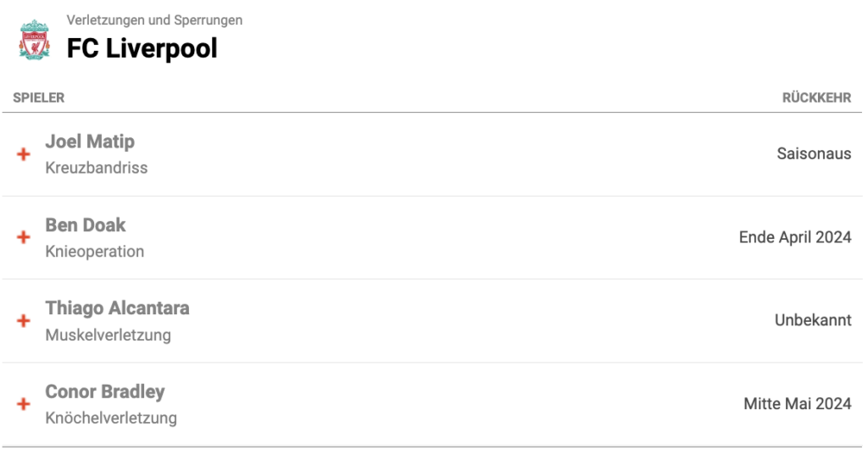Select the Muskelverletzung injury text
868x466 pixels.
(x=108, y=335)
